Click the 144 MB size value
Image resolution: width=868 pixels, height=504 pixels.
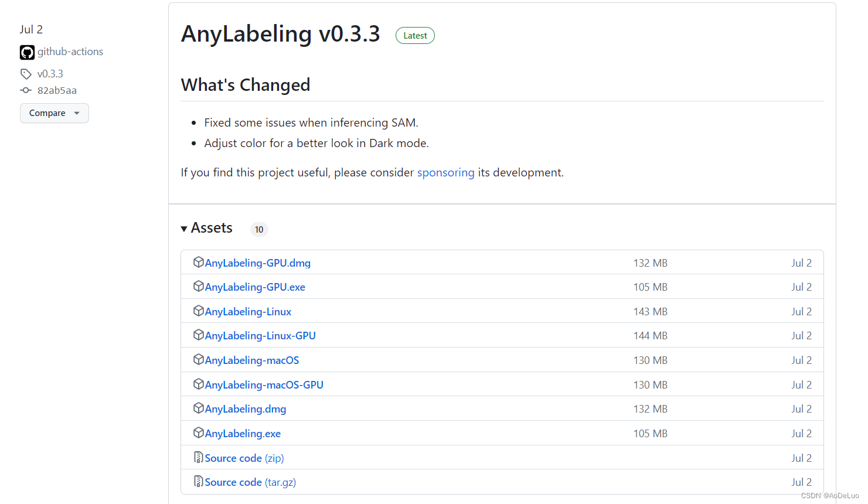click(x=651, y=336)
